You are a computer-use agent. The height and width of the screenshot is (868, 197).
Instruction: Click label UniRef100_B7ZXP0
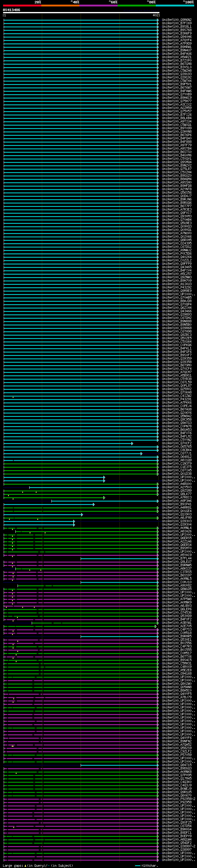[177, 61]
